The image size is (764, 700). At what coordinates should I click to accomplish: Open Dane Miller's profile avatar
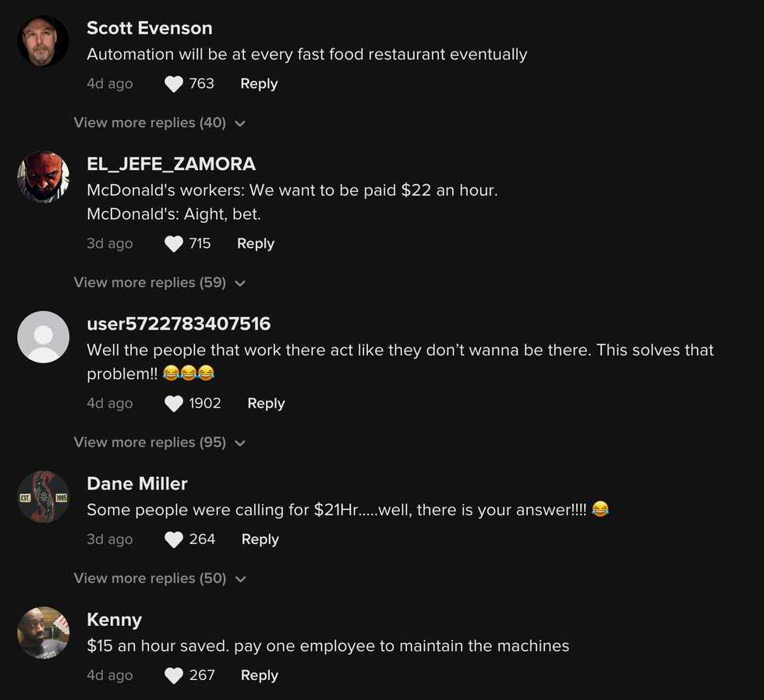point(43,497)
